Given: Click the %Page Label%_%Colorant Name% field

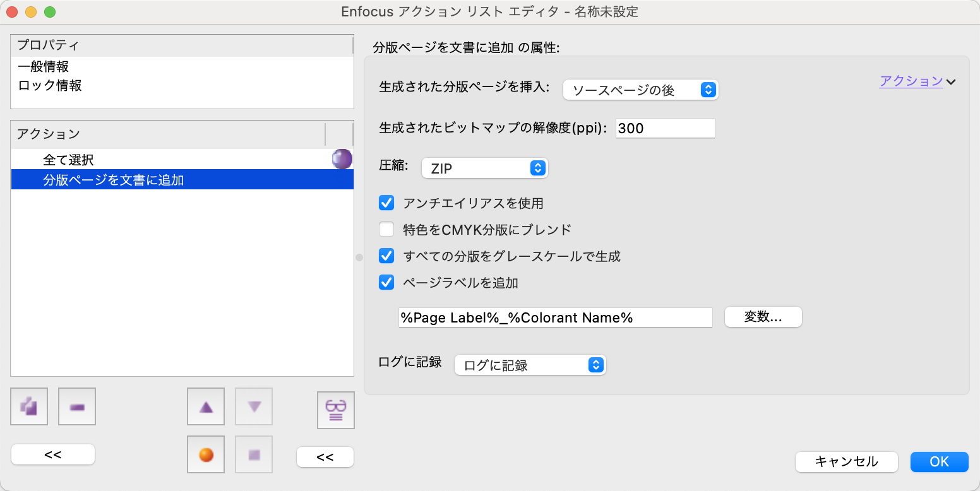Looking at the screenshot, I should pyautogui.click(x=555, y=317).
